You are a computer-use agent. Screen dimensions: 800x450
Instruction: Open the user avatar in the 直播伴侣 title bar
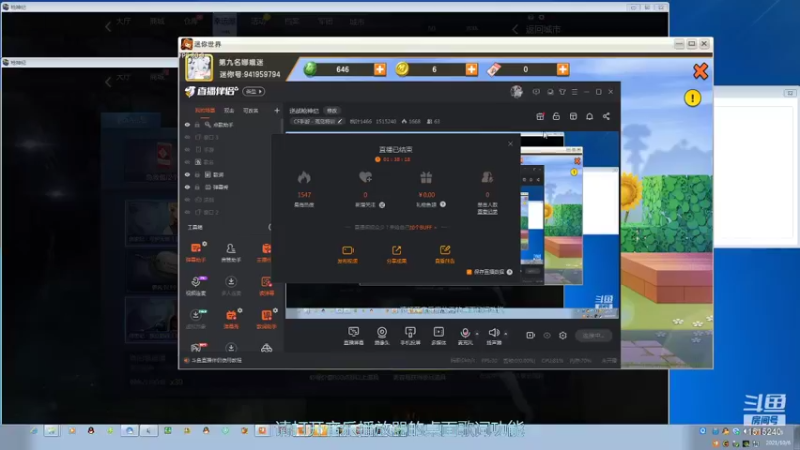517,91
